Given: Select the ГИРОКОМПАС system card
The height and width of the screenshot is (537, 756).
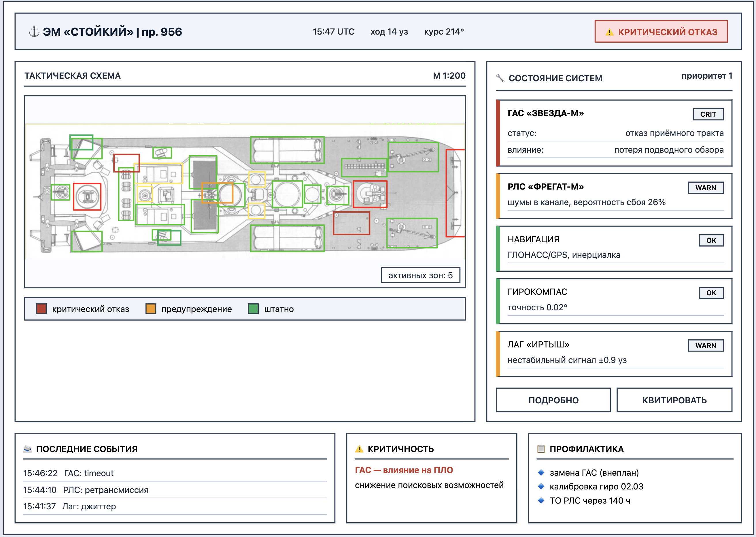Looking at the screenshot, I should click(x=614, y=301).
